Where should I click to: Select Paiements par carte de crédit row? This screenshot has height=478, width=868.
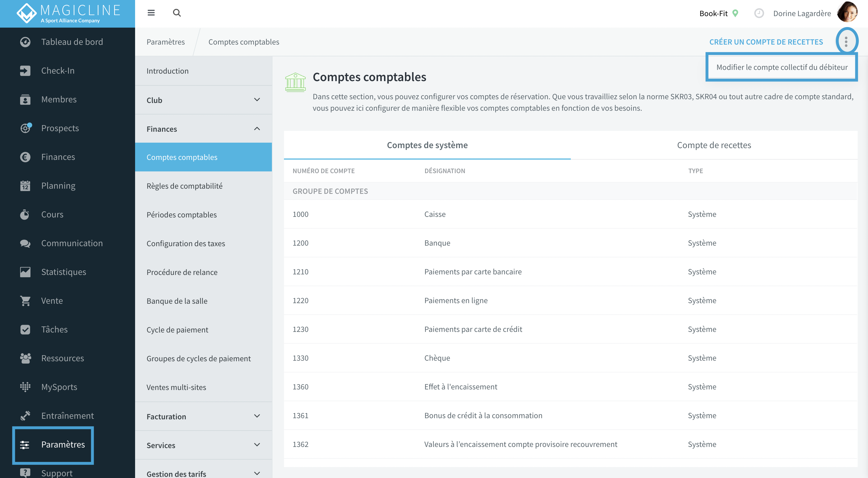click(x=571, y=329)
